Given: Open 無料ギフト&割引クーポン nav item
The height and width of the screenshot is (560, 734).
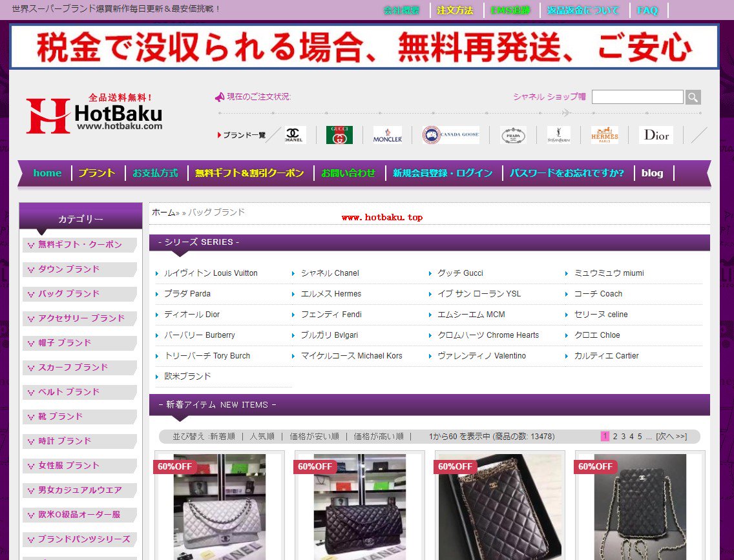Looking at the screenshot, I should coord(249,172).
